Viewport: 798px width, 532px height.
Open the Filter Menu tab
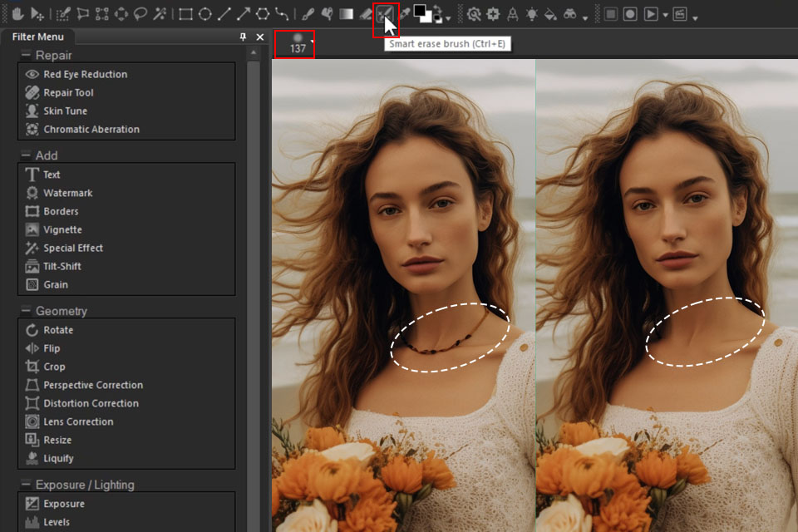(38, 37)
